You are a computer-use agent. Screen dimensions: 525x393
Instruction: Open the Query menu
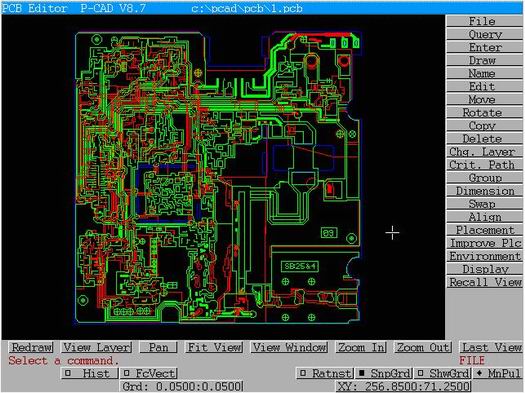tap(484, 34)
